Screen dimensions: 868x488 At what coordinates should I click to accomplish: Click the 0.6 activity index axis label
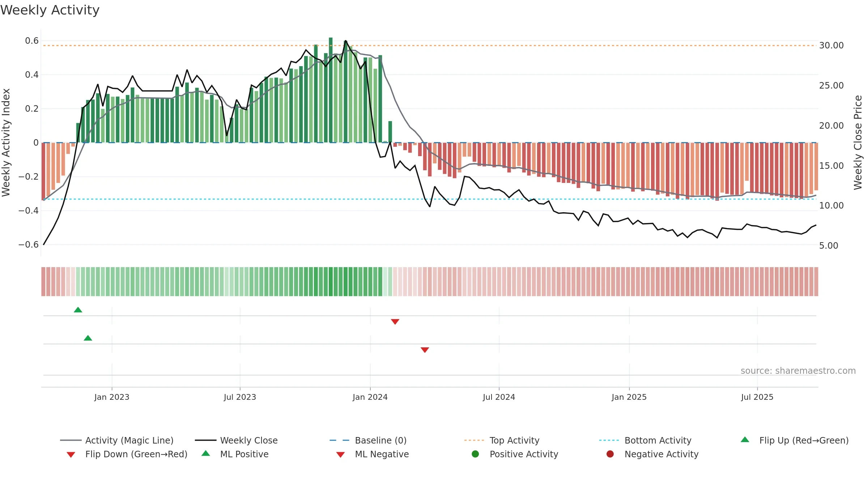point(32,41)
